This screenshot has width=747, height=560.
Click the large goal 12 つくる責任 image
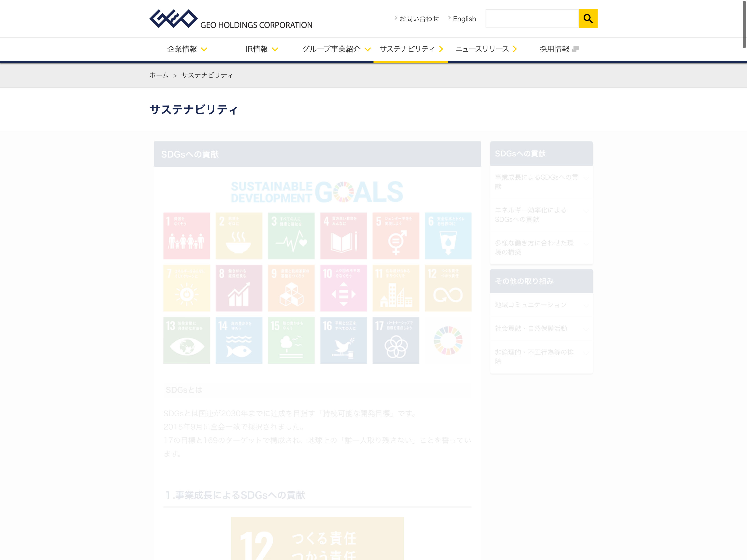317,538
